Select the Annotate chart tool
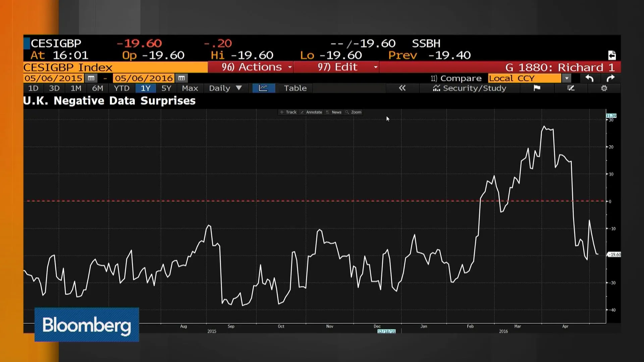 coord(311,112)
